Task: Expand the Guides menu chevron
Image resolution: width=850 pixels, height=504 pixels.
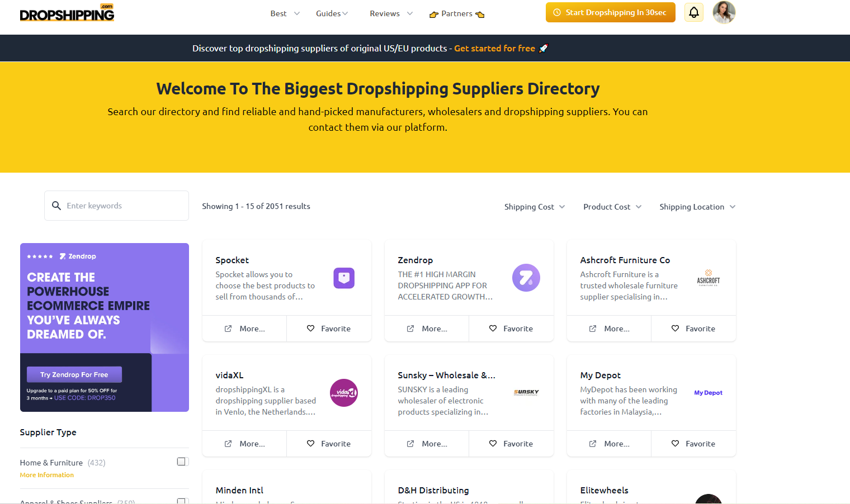Action: [345, 13]
